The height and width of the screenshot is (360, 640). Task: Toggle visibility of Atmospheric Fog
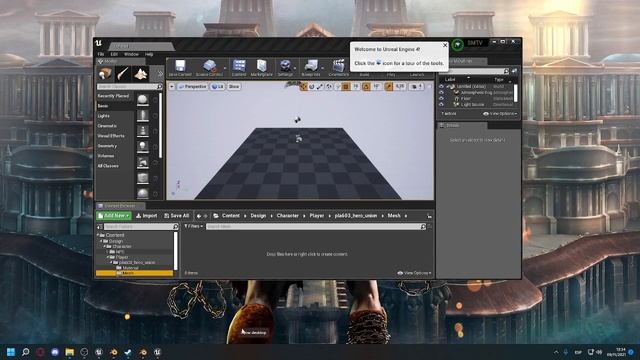[x=441, y=93]
